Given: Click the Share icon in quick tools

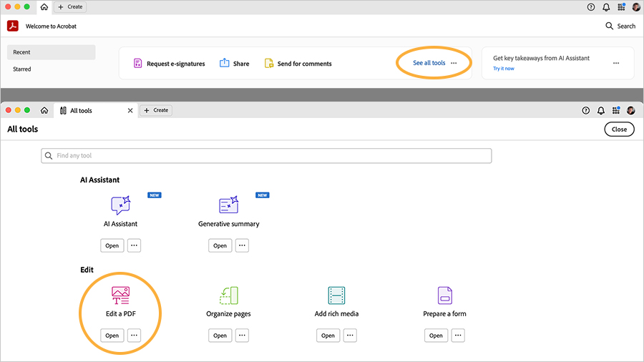Looking at the screenshot, I should click(x=225, y=64).
